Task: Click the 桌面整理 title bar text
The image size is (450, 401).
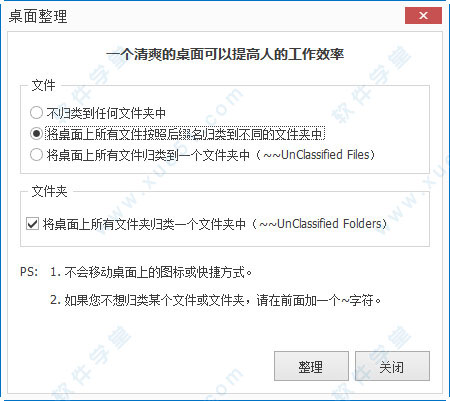Action: coord(38,16)
